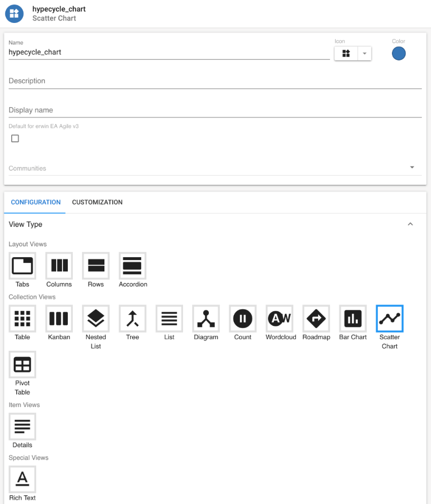Select the Bar Chart view icon
Viewport: 431px width, 504px height.
tap(352, 318)
